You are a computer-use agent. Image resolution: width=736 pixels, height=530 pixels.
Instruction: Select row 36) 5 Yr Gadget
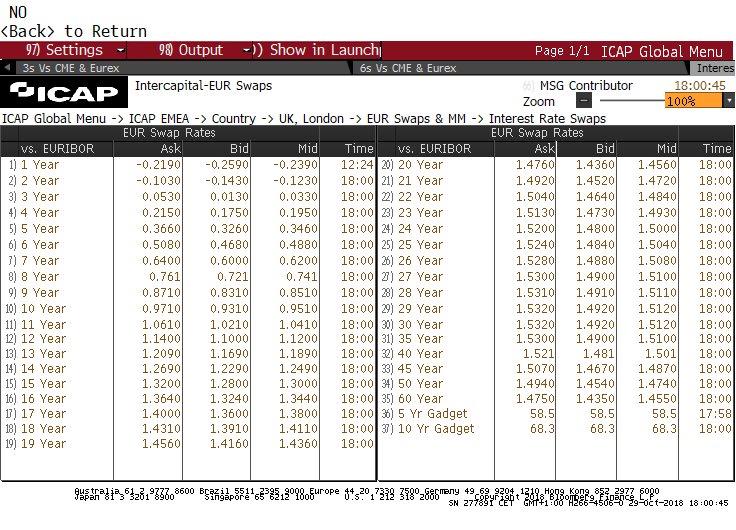(556, 414)
